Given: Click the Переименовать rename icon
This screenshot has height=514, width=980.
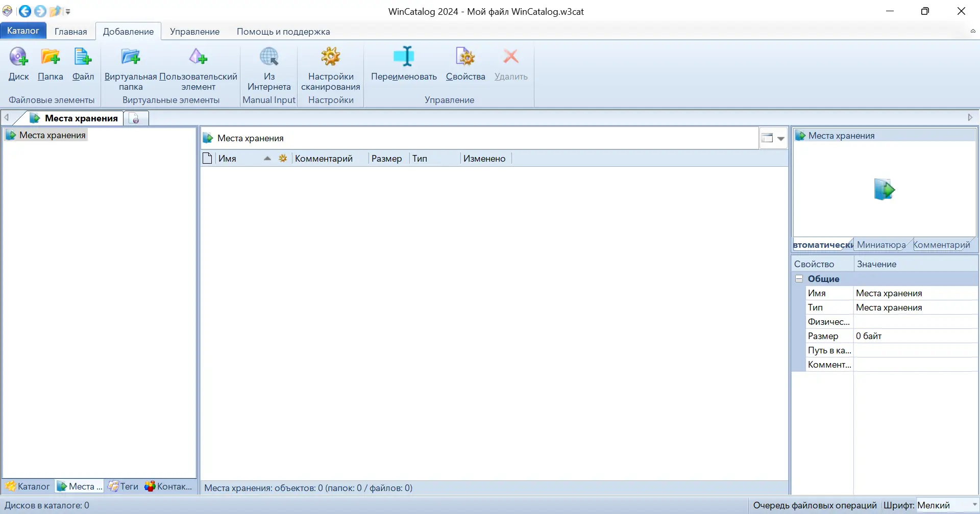Looking at the screenshot, I should (x=404, y=57).
